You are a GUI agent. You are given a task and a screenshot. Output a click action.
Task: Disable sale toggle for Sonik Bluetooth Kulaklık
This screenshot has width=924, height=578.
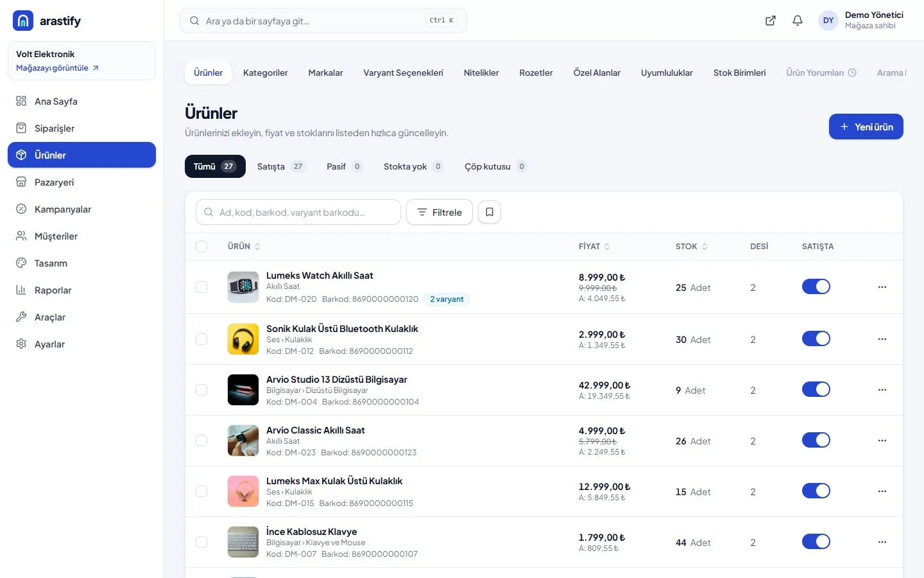tap(816, 338)
